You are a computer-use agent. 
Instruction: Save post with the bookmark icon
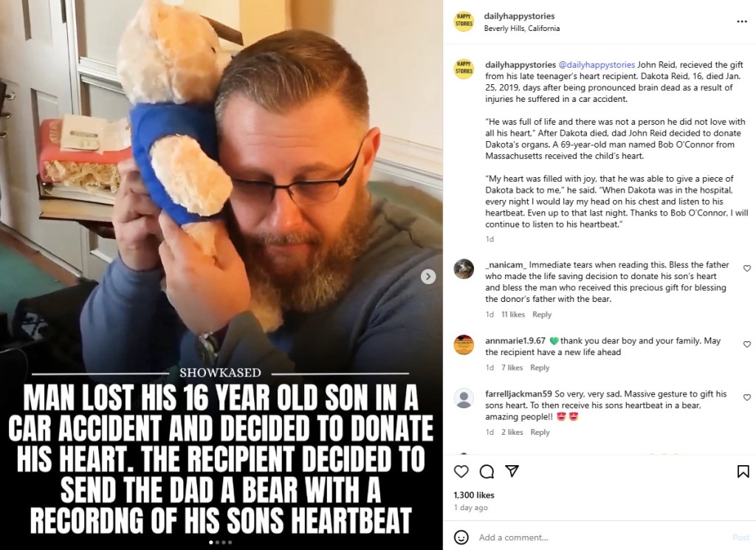point(743,472)
